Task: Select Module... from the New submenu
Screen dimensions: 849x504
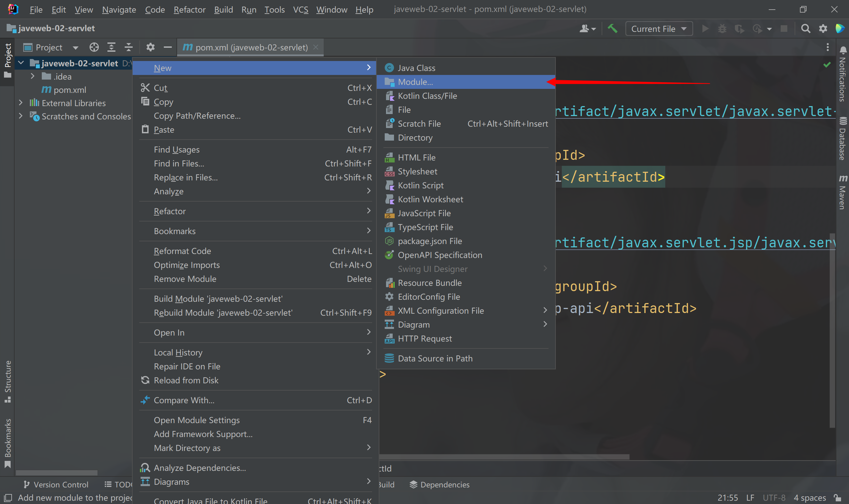Action: 466,82
